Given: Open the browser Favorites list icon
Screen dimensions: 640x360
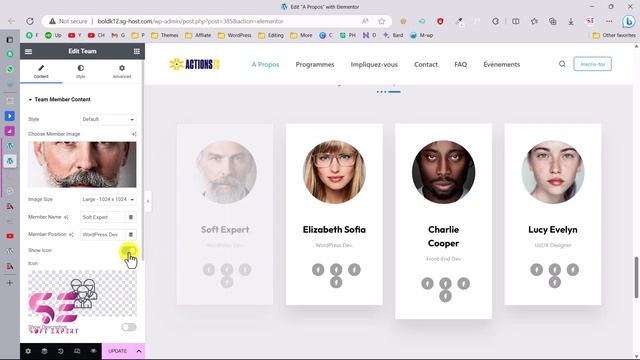Looking at the screenshot, I should [x=534, y=21].
